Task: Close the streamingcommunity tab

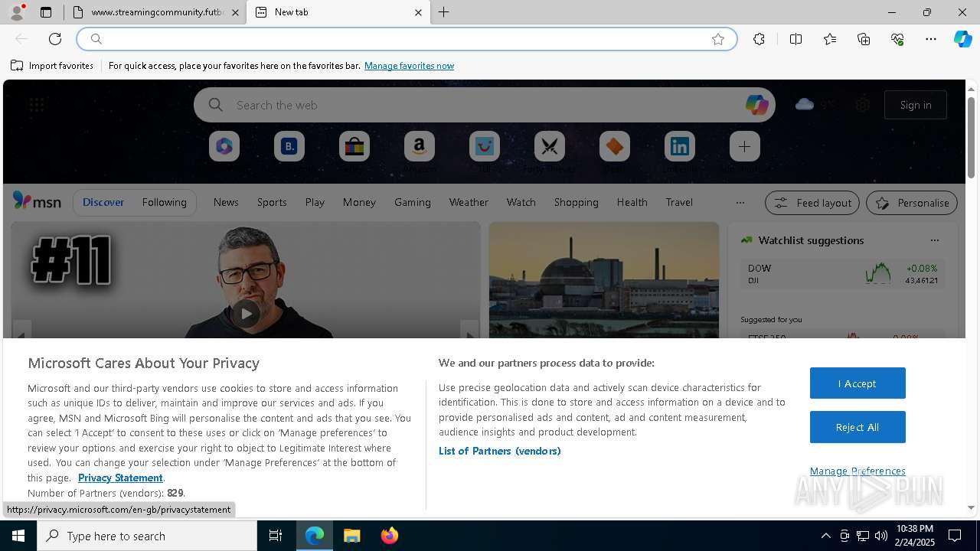Action: point(235,12)
